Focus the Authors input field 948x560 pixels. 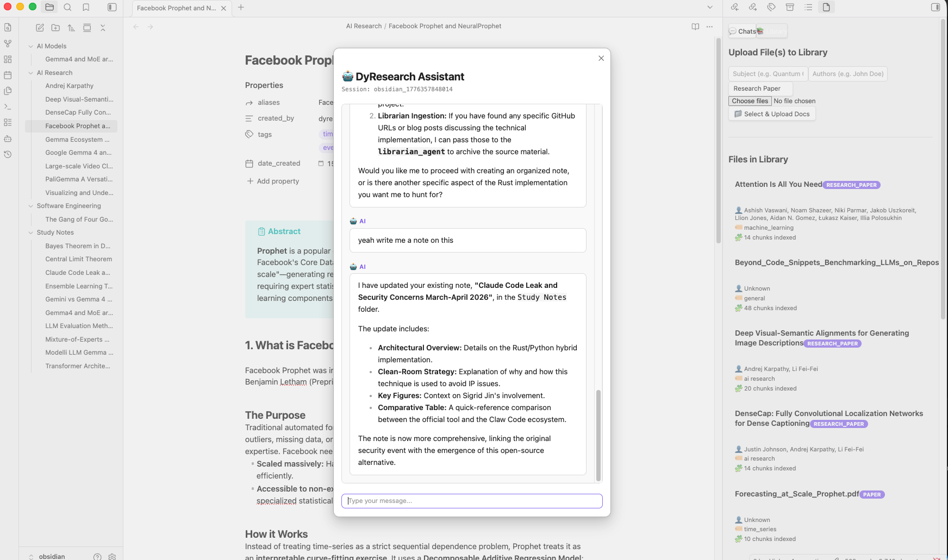848,74
